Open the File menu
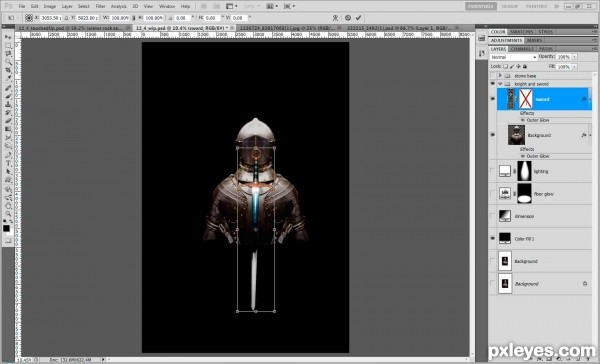Image resolution: width=600 pixels, height=364 pixels. point(22,6)
